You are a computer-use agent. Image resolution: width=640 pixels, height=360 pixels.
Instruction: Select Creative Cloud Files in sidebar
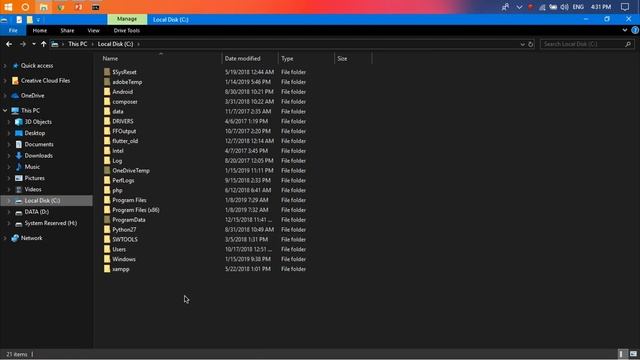[x=45, y=81]
